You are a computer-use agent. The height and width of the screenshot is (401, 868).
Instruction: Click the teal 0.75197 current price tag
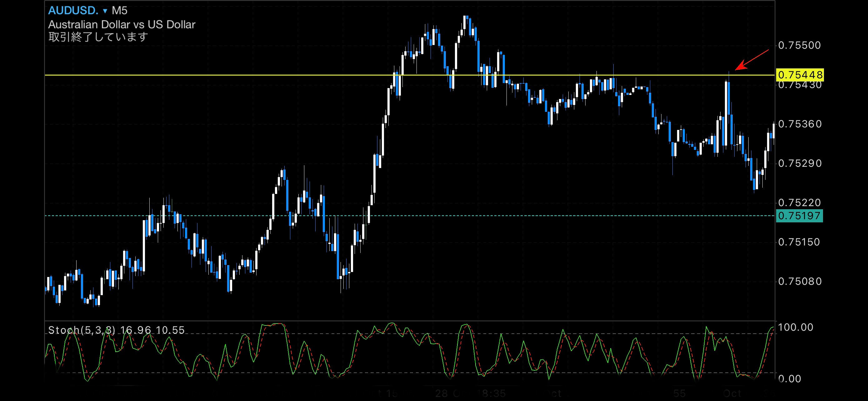(x=799, y=216)
